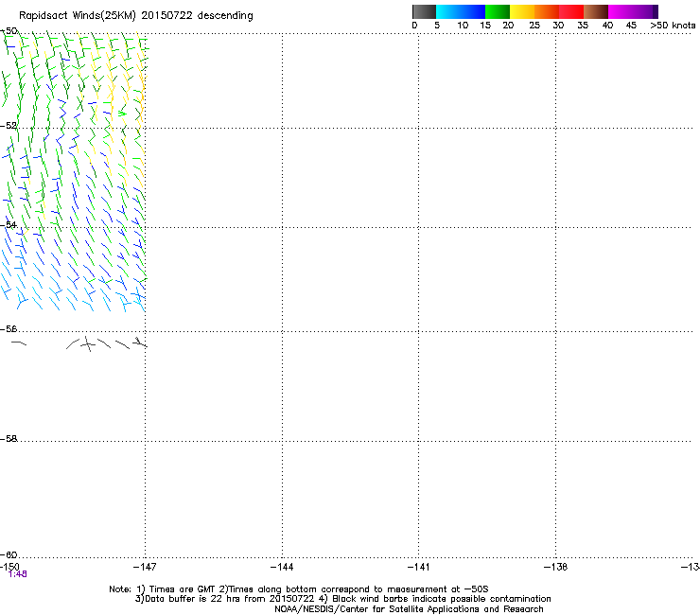Click longitude label -141

tap(419, 567)
